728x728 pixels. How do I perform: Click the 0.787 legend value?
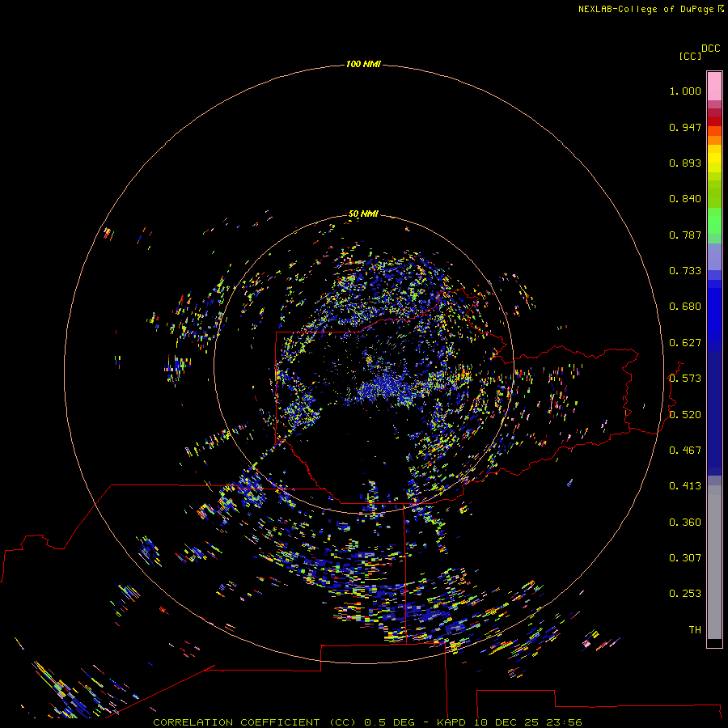pos(685,235)
